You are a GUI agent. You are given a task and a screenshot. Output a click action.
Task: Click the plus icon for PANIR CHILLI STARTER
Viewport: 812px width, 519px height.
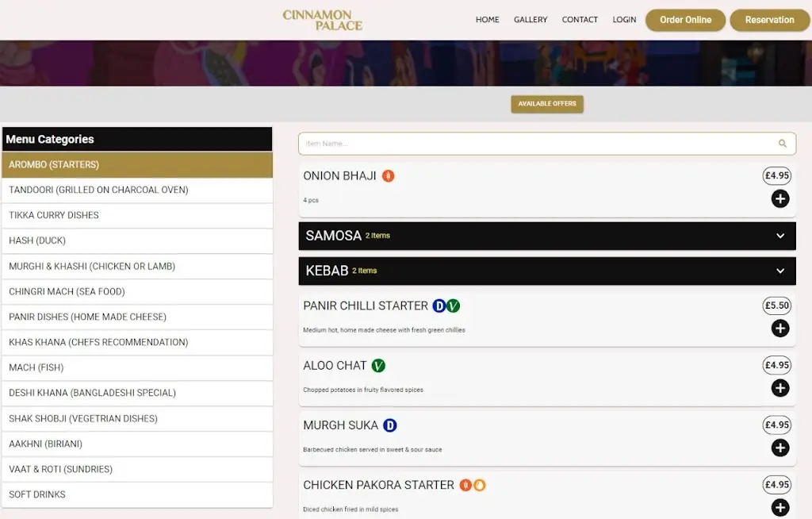pyautogui.click(x=780, y=329)
